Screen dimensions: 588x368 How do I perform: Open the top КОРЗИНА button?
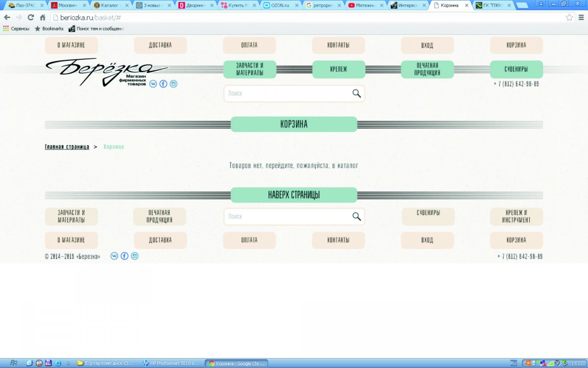click(516, 45)
